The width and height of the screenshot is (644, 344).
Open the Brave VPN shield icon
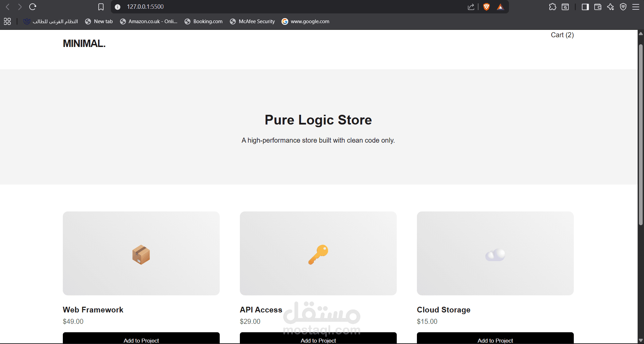[x=623, y=7]
